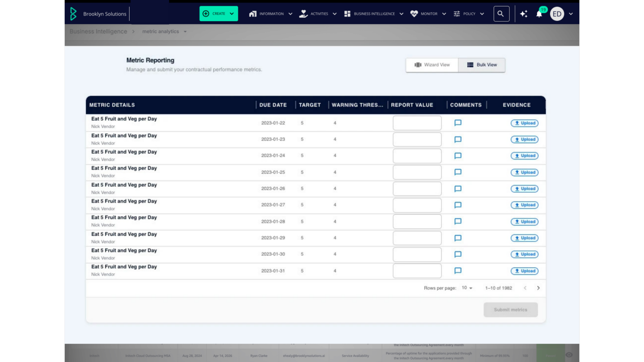Open the search icon in top bar

501,14
